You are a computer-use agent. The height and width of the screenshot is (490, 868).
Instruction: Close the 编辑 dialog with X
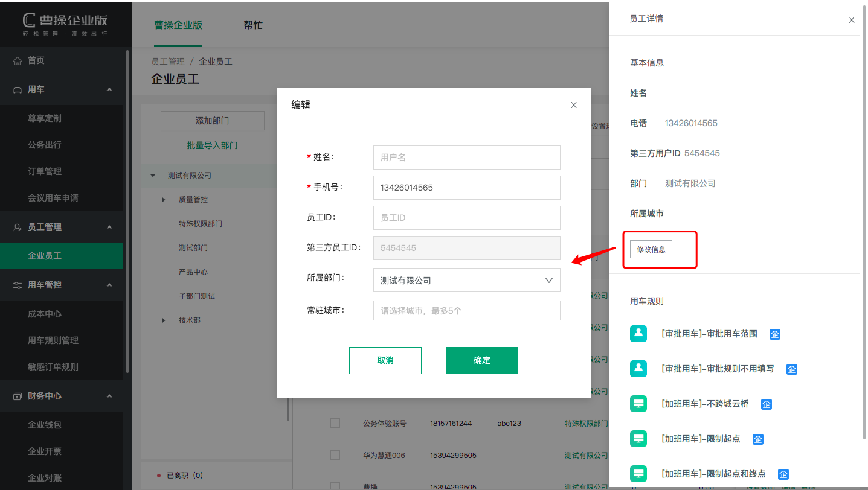[573, 105]
